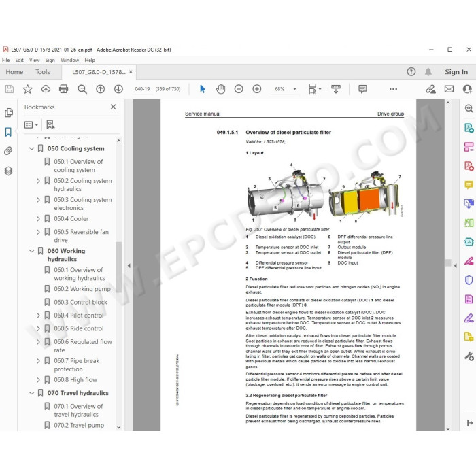Add the star bookmark to favorites
This screenshot has height=476, width=476.
pyautogui.click(x=28, y=89)
